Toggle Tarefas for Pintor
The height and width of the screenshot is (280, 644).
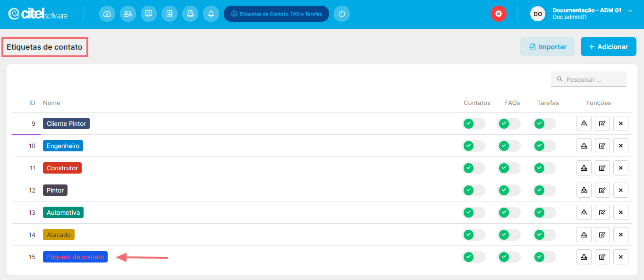coord(544,190)
